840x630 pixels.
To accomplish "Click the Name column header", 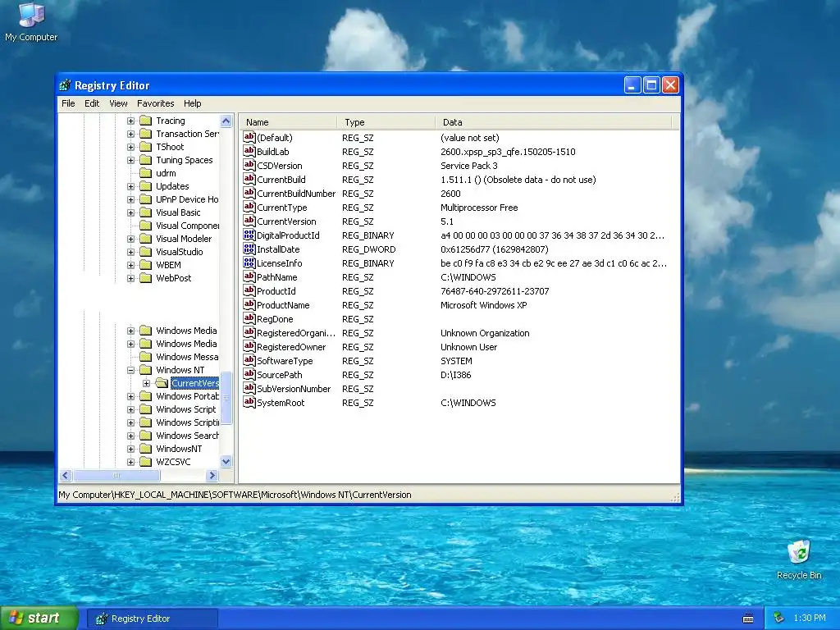I will coord(288,122).
